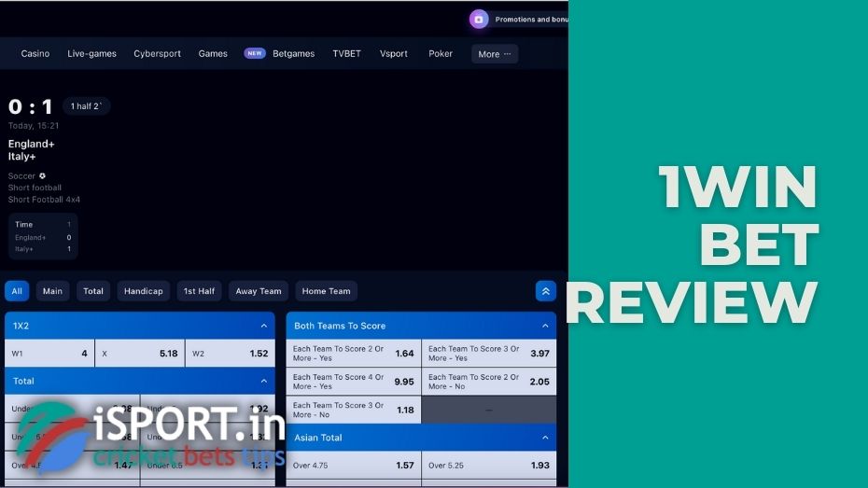Click the Short Football 4x4 label
This screenshot has width=868, height=488.
[x=44, y=200]
